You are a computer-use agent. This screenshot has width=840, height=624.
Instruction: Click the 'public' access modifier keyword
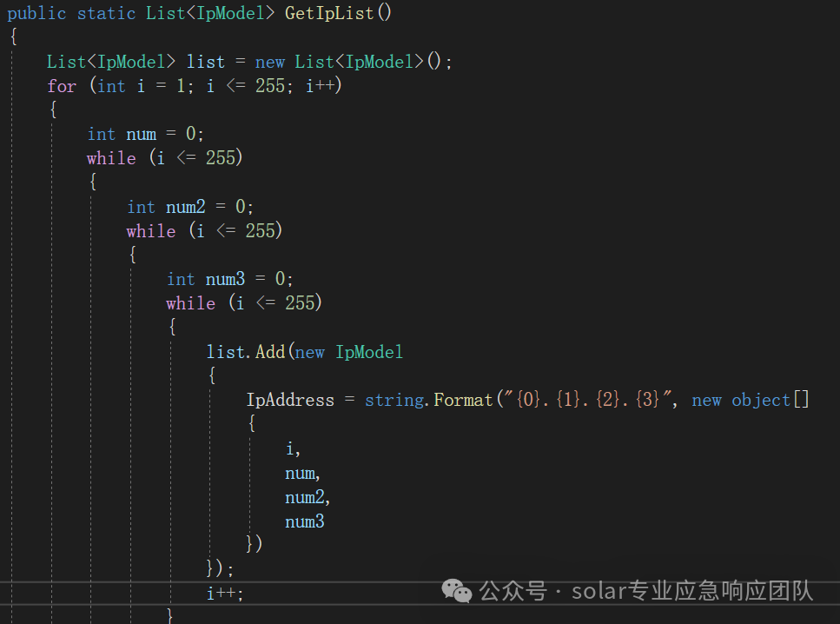pyautogui.click(x=37, y=13)
